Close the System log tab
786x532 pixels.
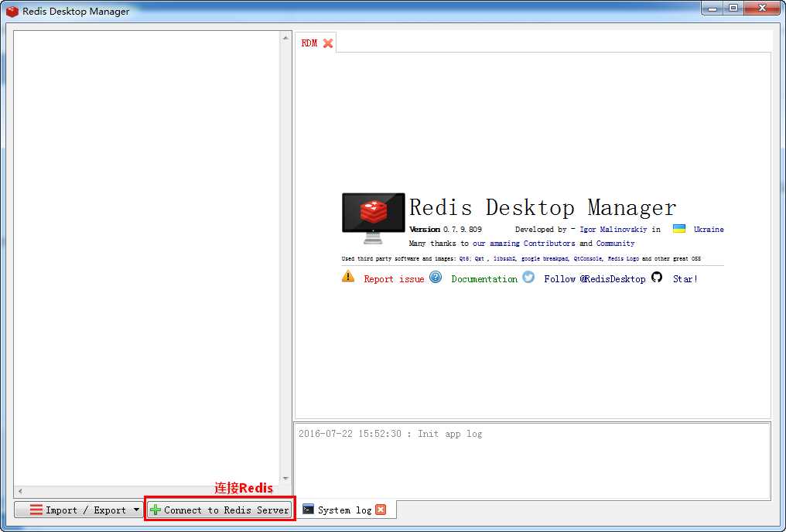pyautogui.click(x=381, y=510)
